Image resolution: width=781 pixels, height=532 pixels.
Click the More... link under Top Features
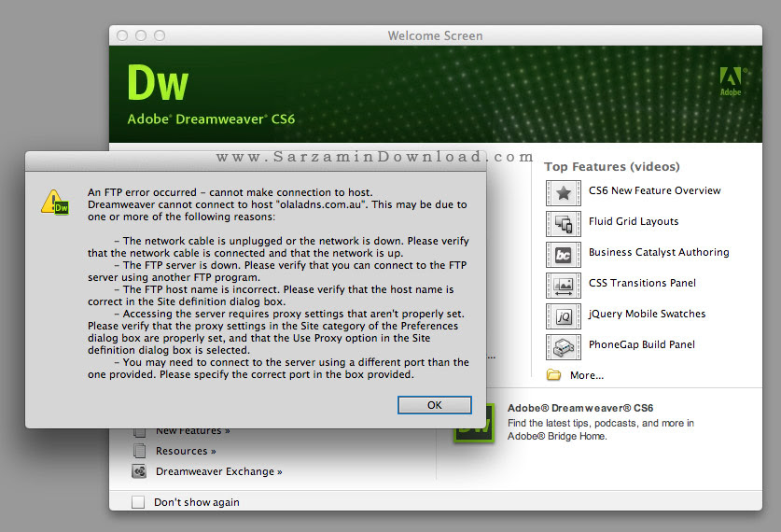click(587, 375)
